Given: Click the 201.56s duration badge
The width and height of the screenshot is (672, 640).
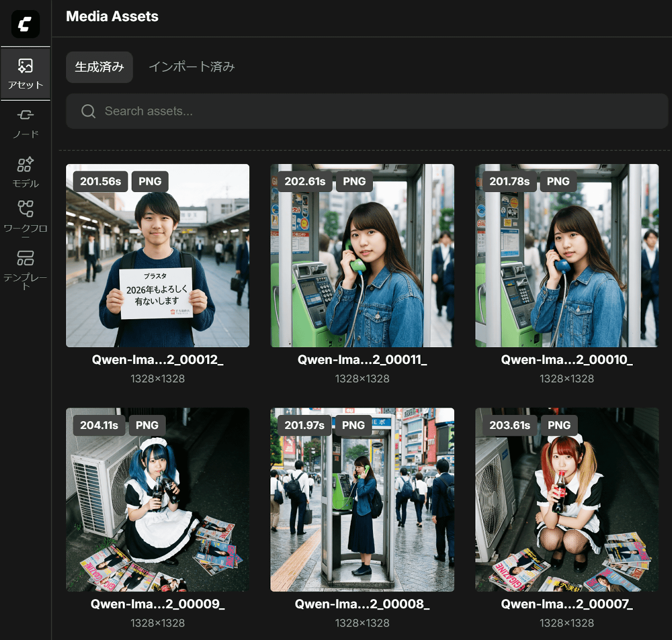Looking at the screenshot, I should pos(100,181).
